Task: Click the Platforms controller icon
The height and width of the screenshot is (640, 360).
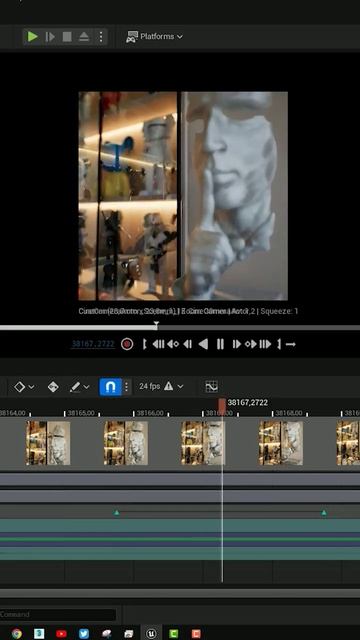Action: (x=132, y=37)
